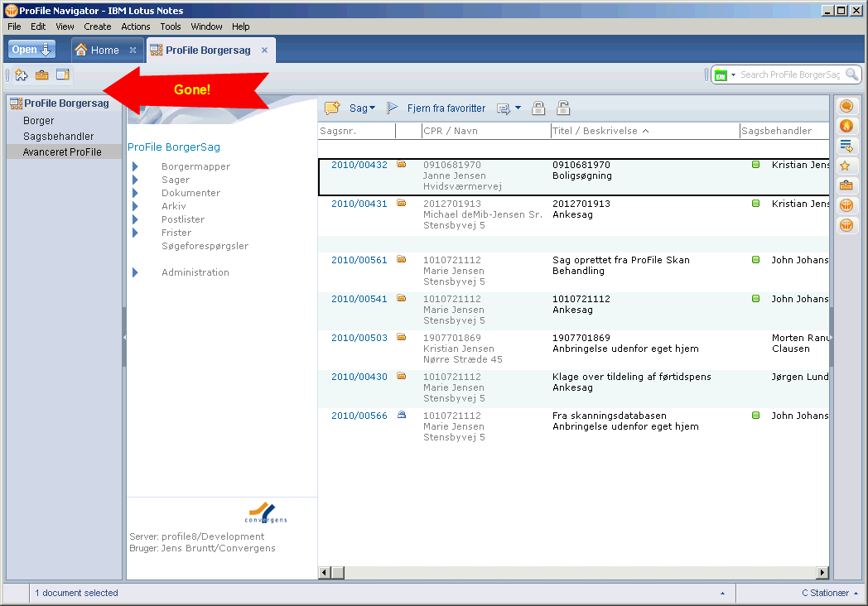Click '1 document selected' in the status bar
The height and width of the screenshot is (606, 868).
pyautogui.click(x=76, y=593)
